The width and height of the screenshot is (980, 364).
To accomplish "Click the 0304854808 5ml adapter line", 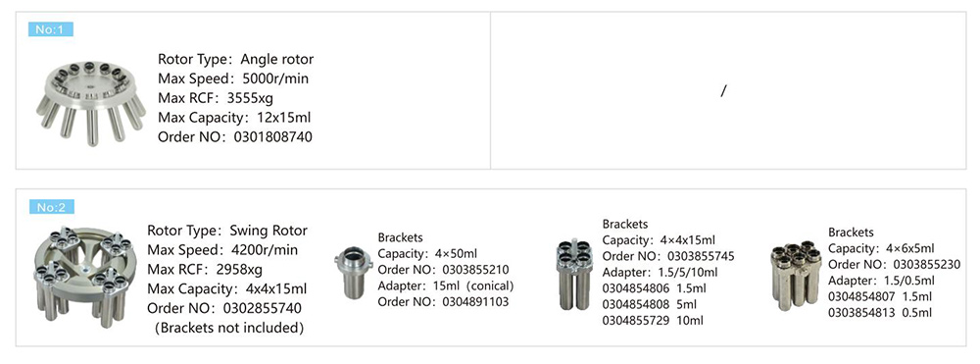I will tap(650, 305).
